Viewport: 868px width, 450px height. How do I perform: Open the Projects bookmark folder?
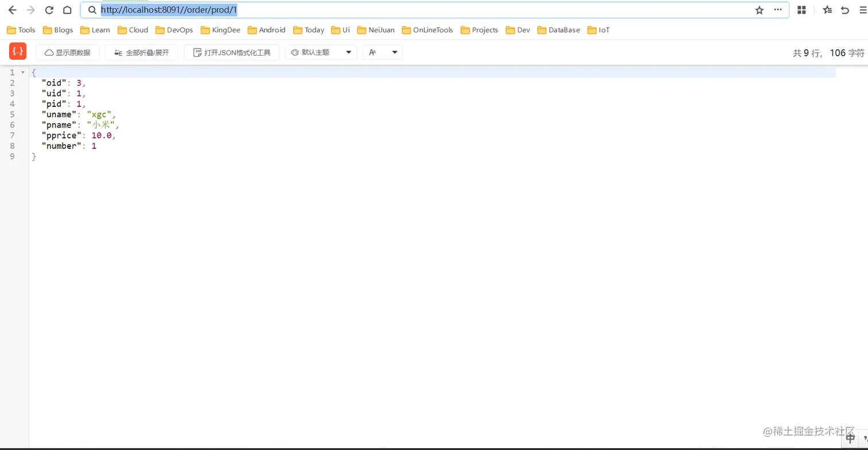479,30
